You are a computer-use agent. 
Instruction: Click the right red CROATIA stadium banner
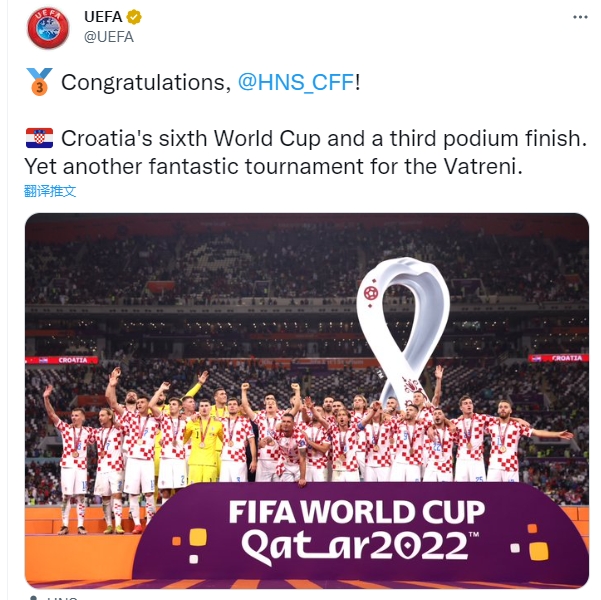point(558,358)
